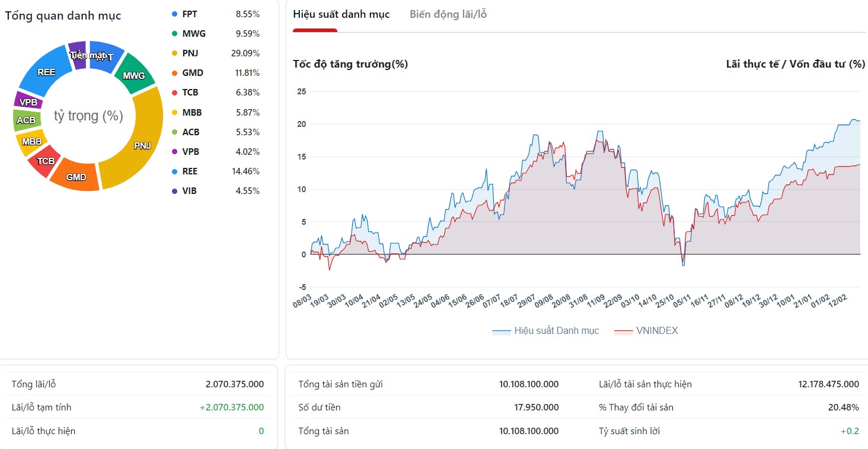Click the Tỷ suất sinh lời value +0.2
This screenshot has width=868, height=449.
(850, 431)
